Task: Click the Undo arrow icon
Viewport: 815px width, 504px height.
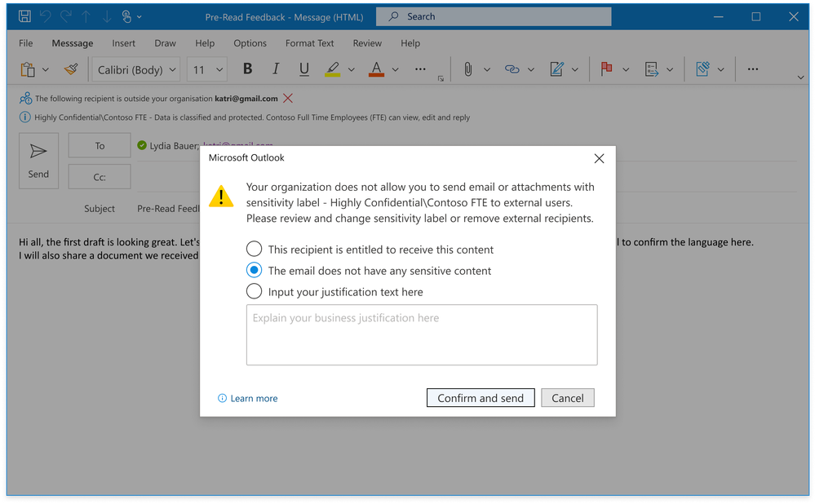Action: [46, 16]
